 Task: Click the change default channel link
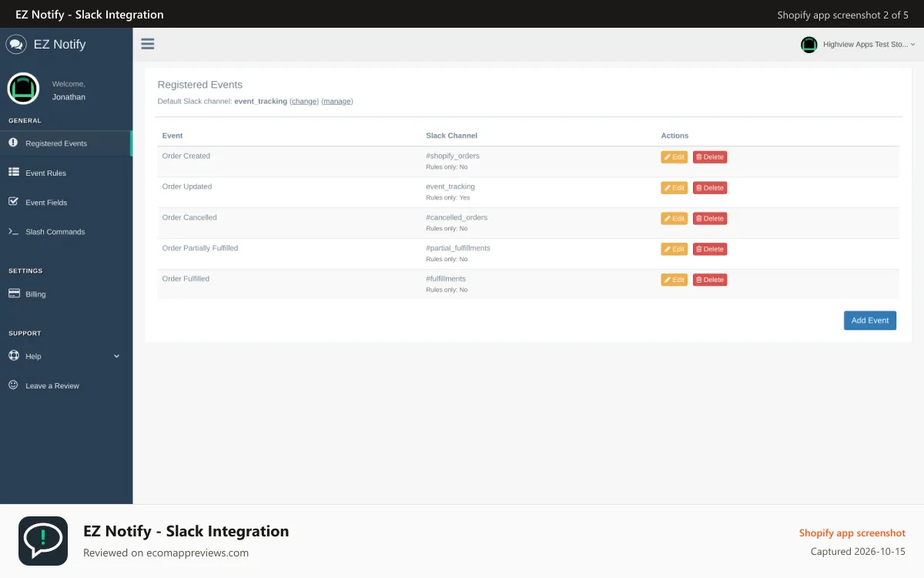tap(304, 101)
